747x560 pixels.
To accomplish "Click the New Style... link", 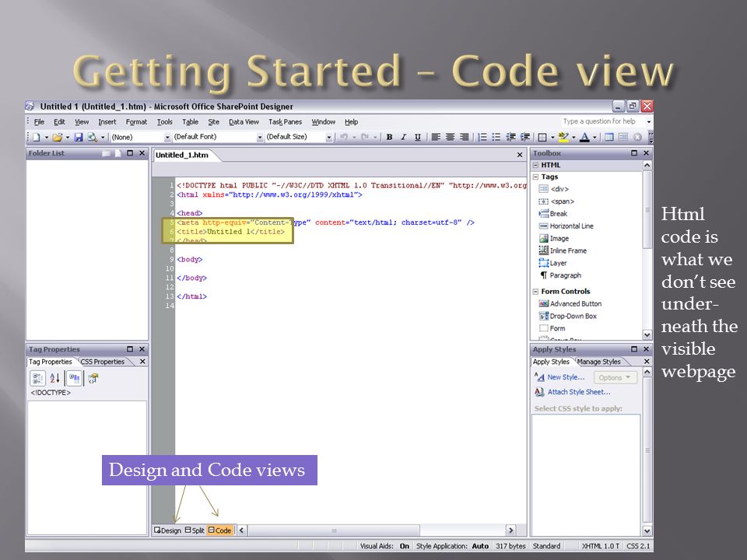I will pyautogui.click(x=566, y=377).
